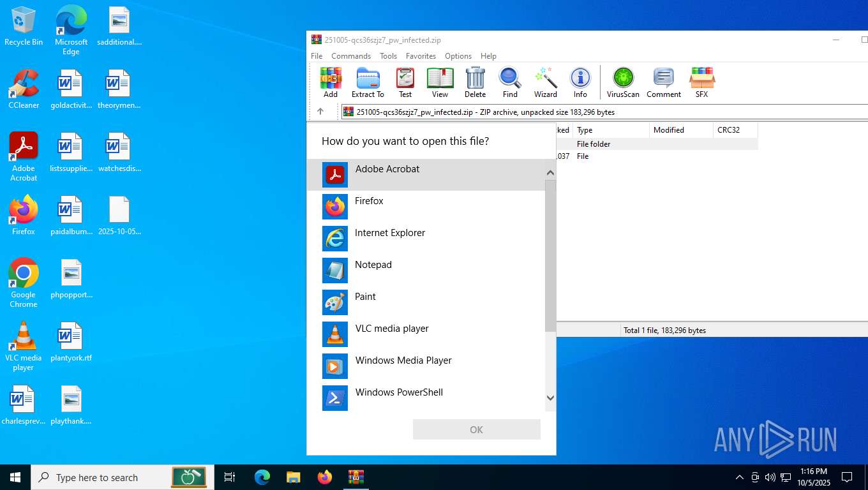Open the Tools menu
The height and width of the screenshot is (490, 868).
point(388,56)
